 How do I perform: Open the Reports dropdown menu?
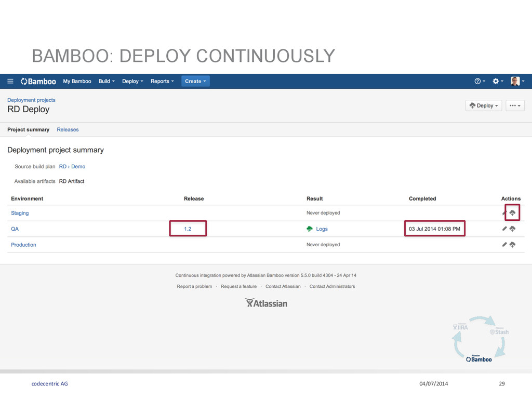point(162,82)
